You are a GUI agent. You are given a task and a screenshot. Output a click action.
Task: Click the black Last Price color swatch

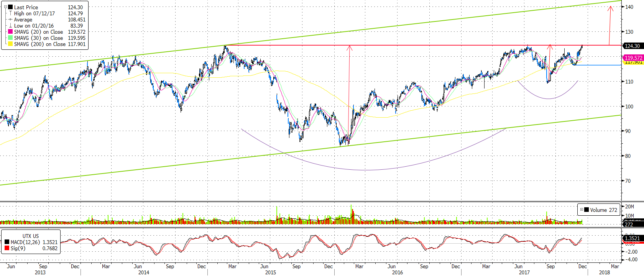point(10,7)
